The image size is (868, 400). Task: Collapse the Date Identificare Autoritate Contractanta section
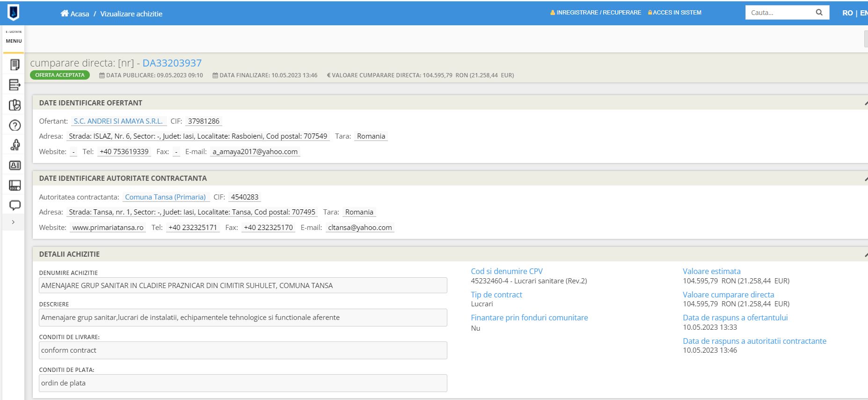[865, 178]
